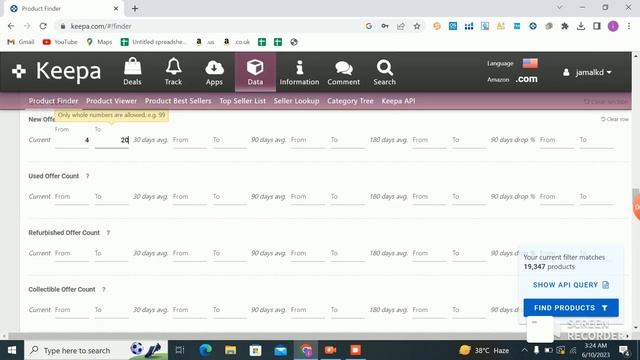640x360 pixels.
Task: Open a new browser tab
Action: coord(135,8)
